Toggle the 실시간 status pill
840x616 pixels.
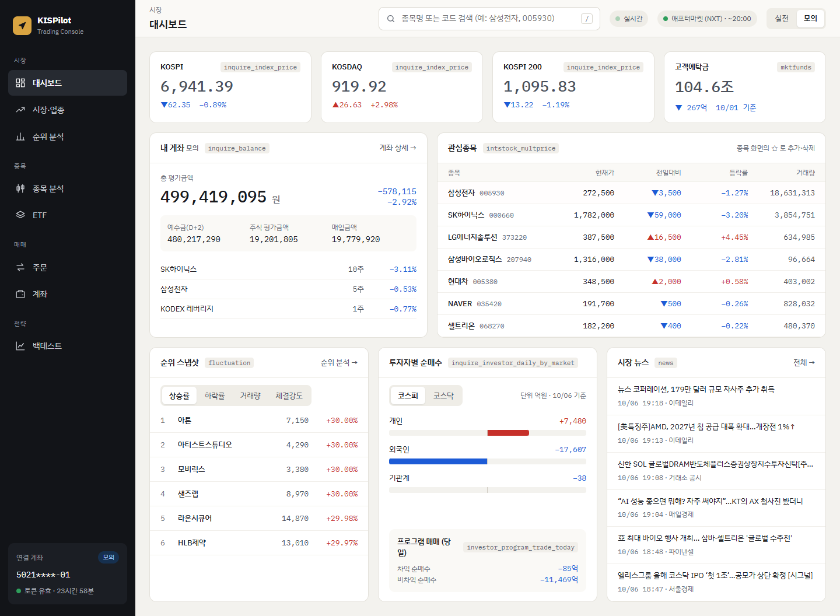(629, 19)
